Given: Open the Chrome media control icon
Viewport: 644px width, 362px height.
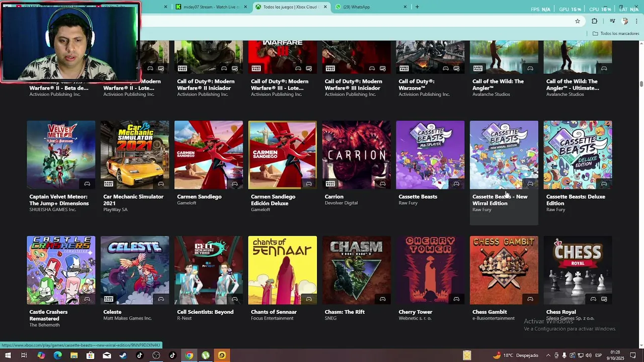Looking at the screenshot, I should click(612, 21).
